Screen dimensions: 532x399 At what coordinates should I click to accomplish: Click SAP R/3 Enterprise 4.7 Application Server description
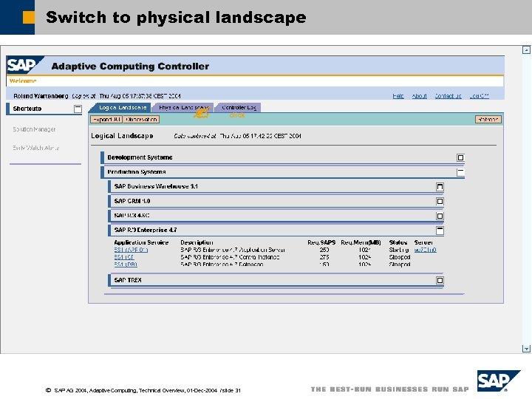(233, 250)
